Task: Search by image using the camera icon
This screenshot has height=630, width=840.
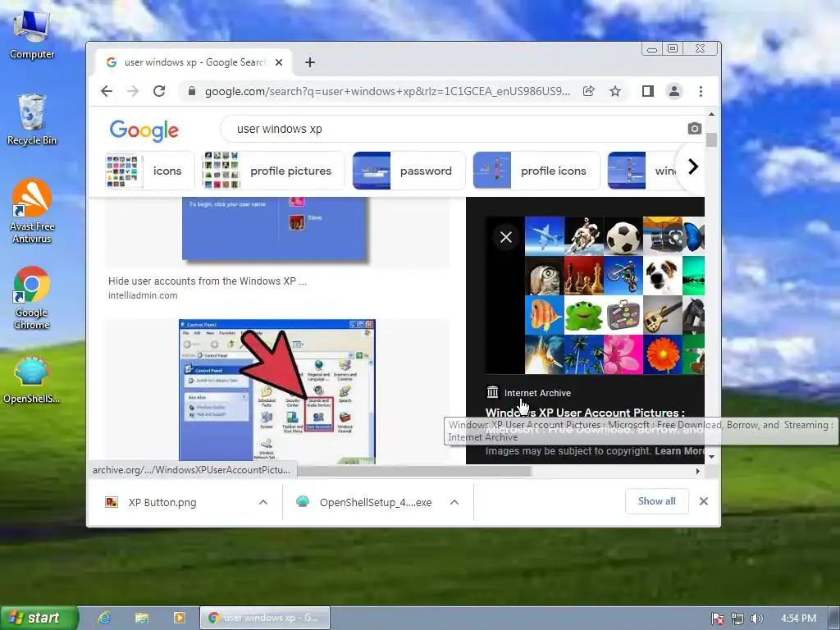Action: [694, 129]
